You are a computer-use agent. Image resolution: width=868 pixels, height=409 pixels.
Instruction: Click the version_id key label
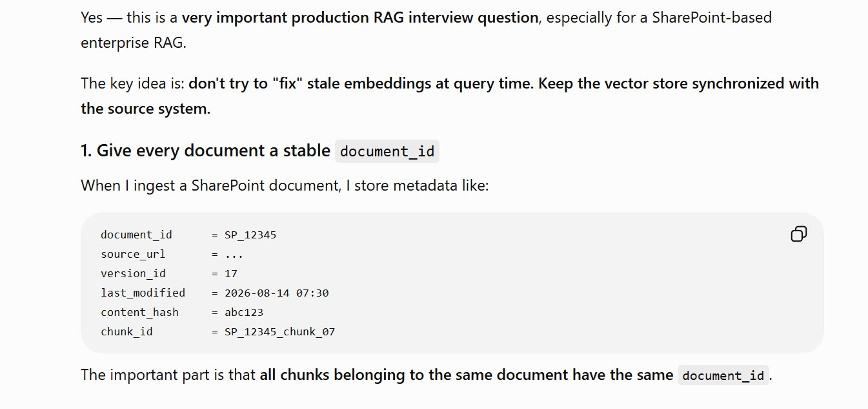(x=133, y=274)
